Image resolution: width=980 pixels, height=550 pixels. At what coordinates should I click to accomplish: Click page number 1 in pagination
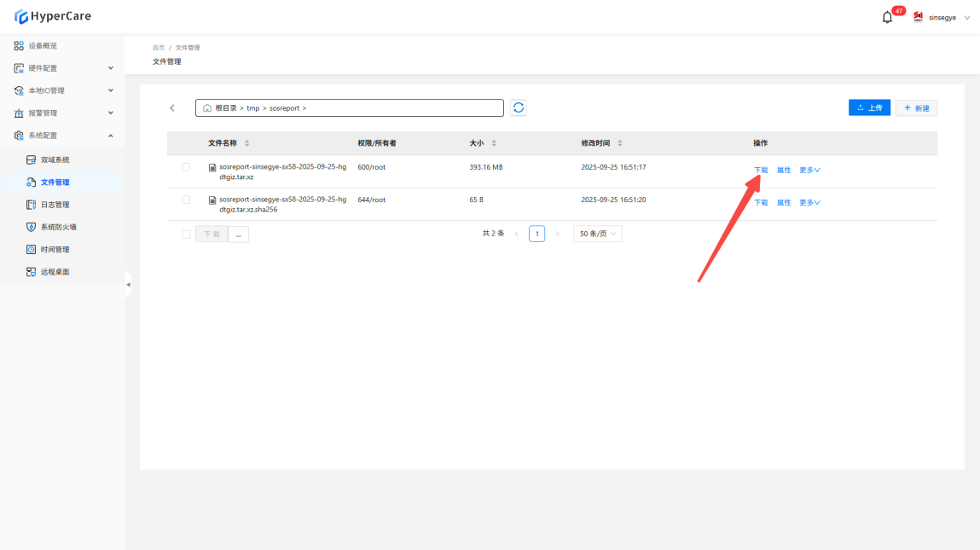[536, 234]
